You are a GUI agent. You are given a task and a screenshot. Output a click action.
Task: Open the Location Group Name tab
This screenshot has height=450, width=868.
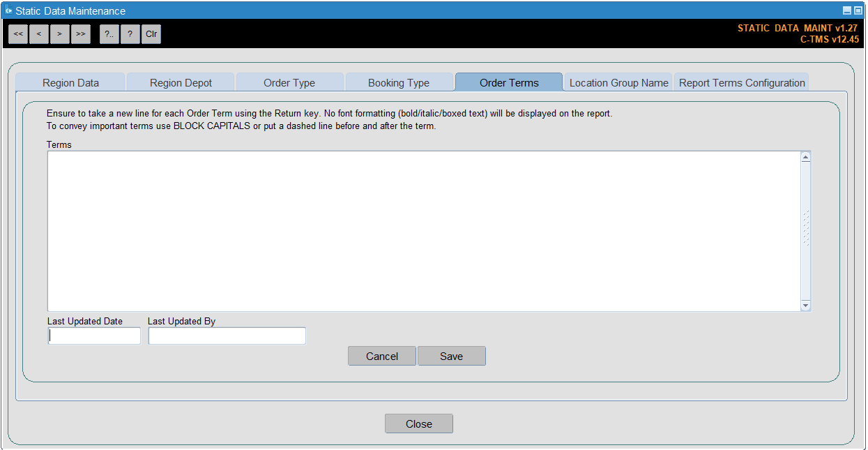(618, 82)
